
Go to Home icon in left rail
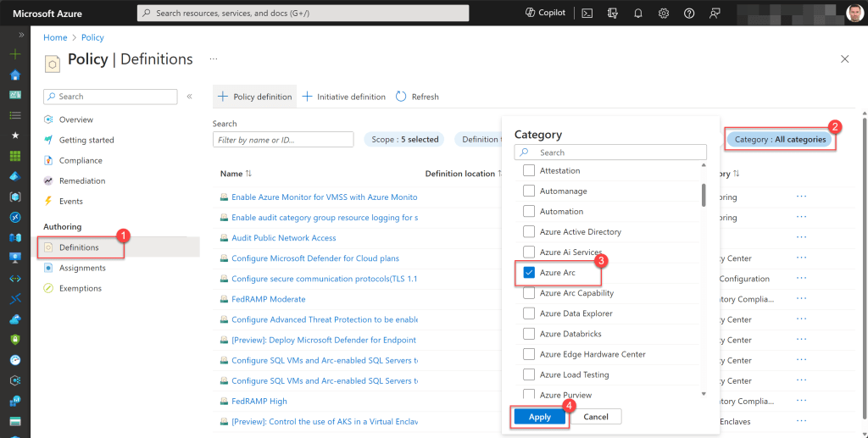pyautogui.click(x=14, y=75)
